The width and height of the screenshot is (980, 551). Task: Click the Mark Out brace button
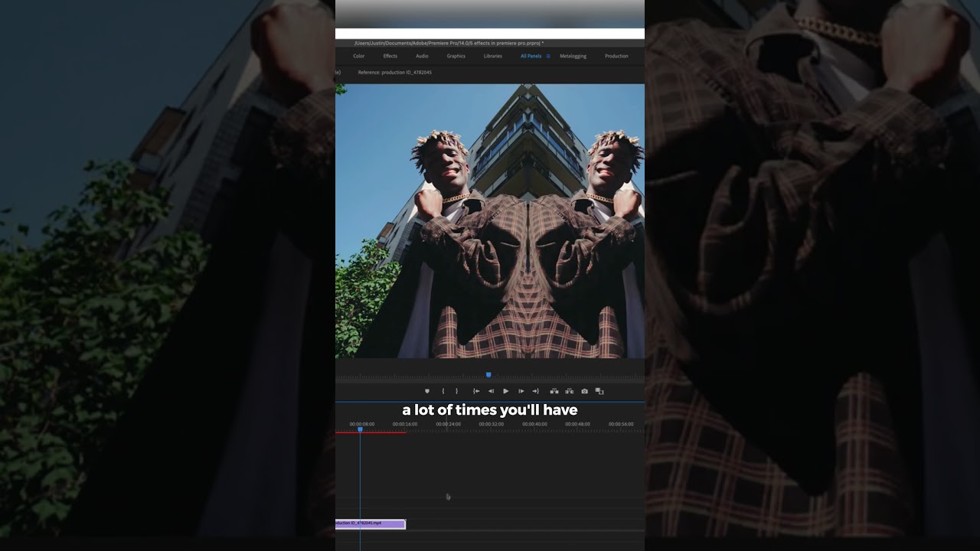[457, 391]
